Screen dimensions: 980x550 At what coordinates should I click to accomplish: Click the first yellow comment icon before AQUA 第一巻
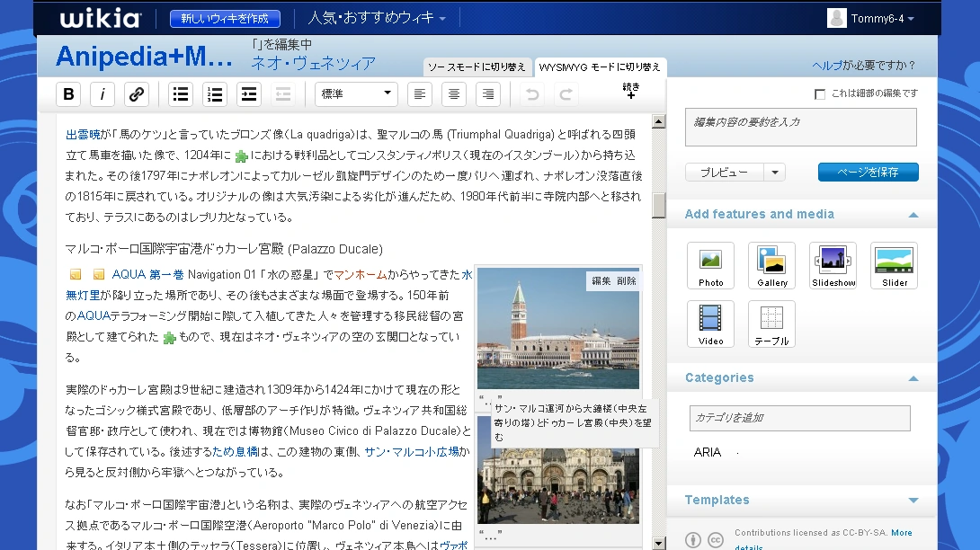76,274
